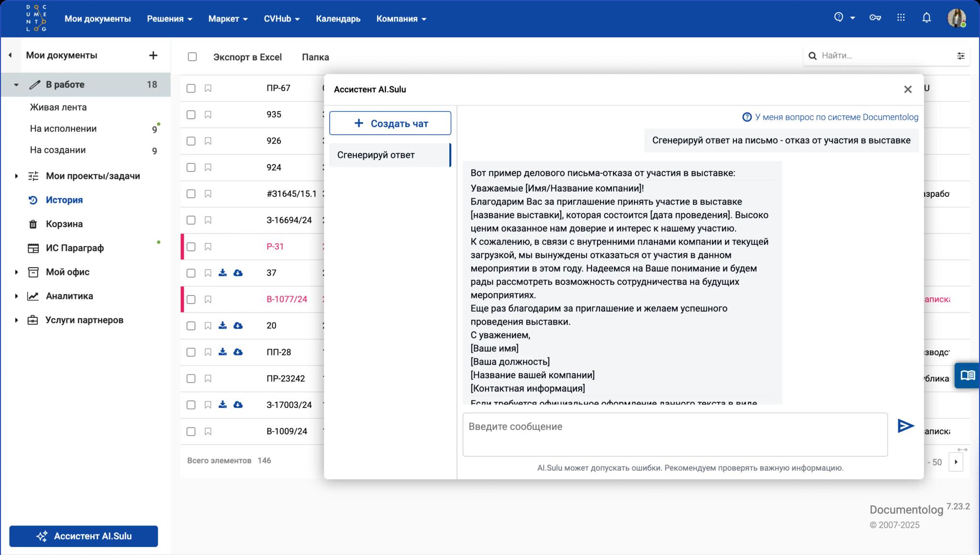Image resolution: width=980 pixels, height=555 pixels.
Task: Click the send message arrow icon
Action: [x=905, y=426]
